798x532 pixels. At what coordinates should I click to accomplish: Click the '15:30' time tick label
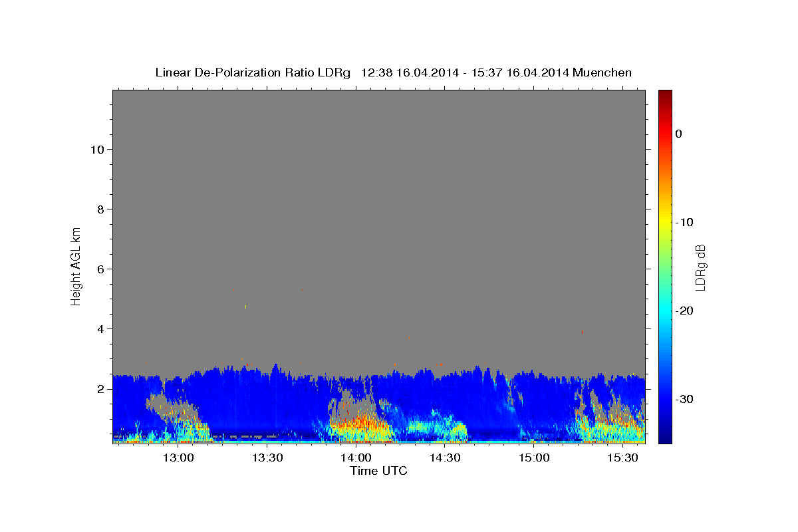coord(622,458)
